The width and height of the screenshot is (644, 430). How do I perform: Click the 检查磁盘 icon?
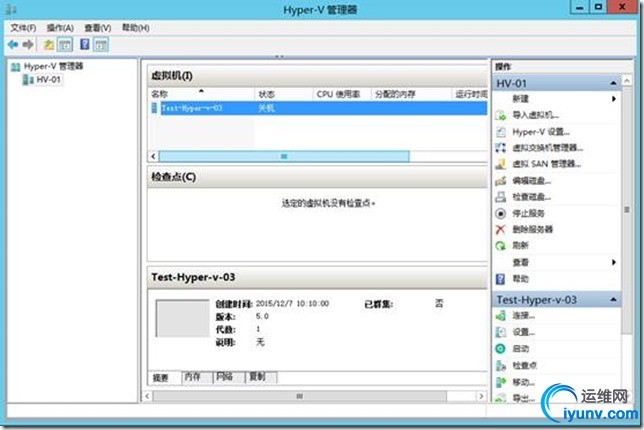tap(501, 197)
